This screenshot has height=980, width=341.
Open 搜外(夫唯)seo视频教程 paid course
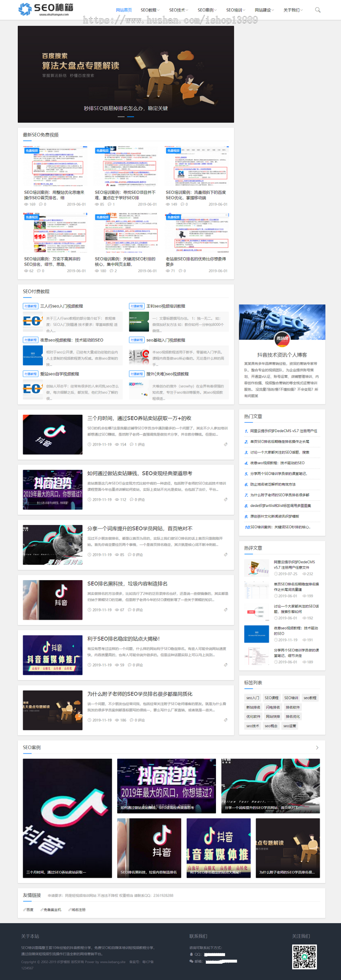pos(167,374)
